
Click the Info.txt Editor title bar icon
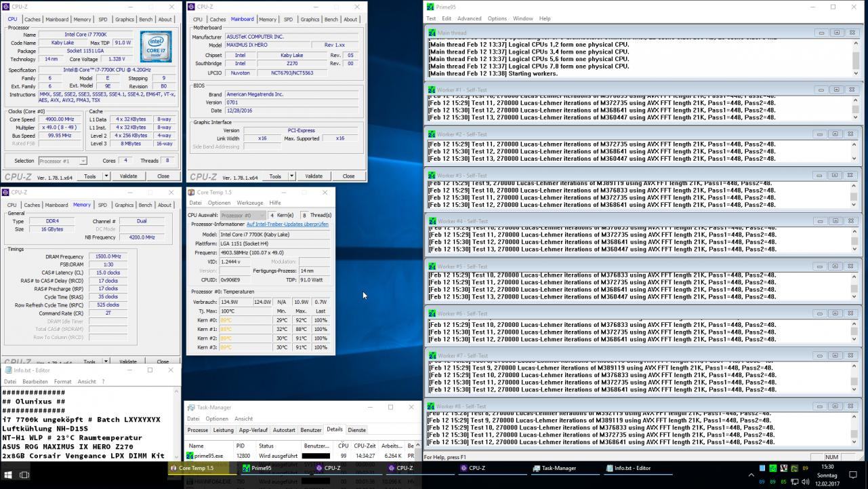point(8,370)
